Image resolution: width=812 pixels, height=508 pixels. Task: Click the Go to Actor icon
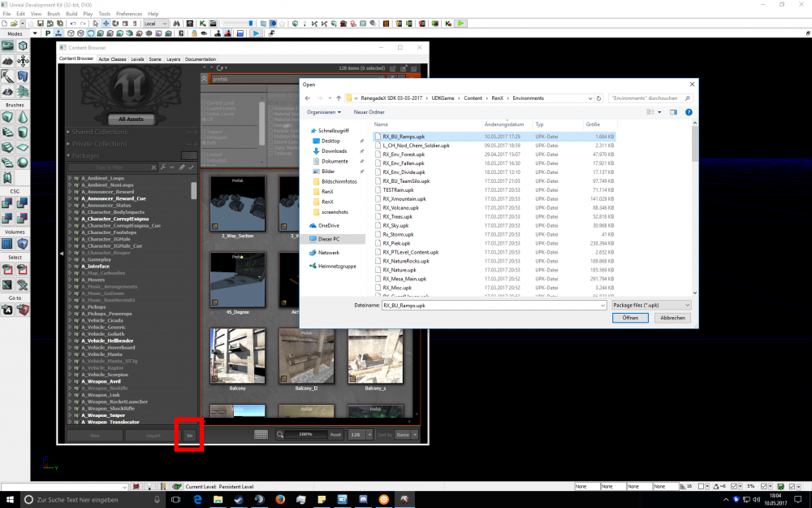[7, 310]
